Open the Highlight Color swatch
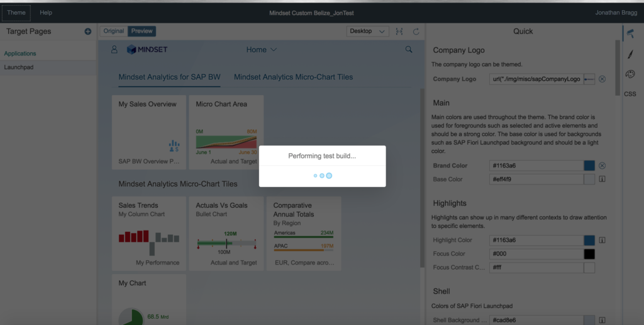The image size is (644, 325). pos(589,240)
